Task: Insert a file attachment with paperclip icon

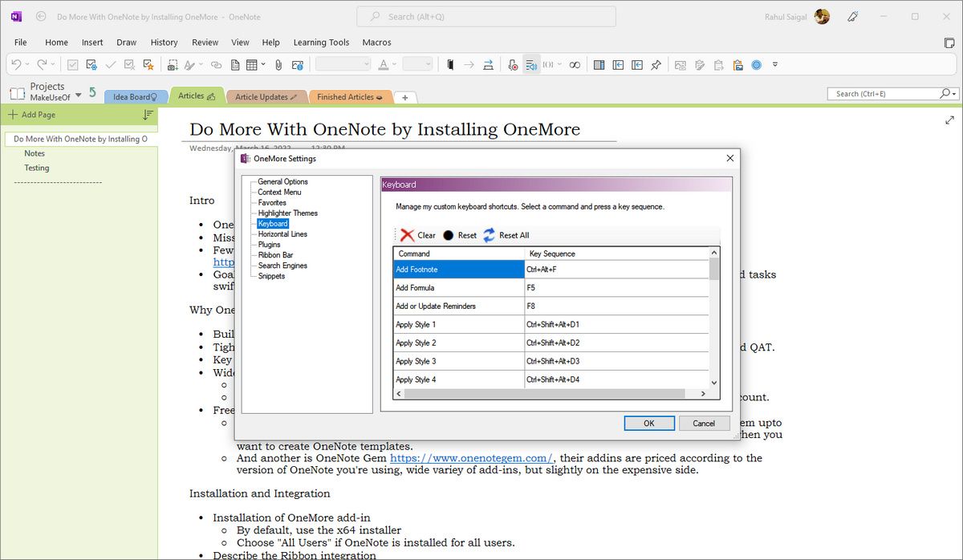Action: point(278,65)
